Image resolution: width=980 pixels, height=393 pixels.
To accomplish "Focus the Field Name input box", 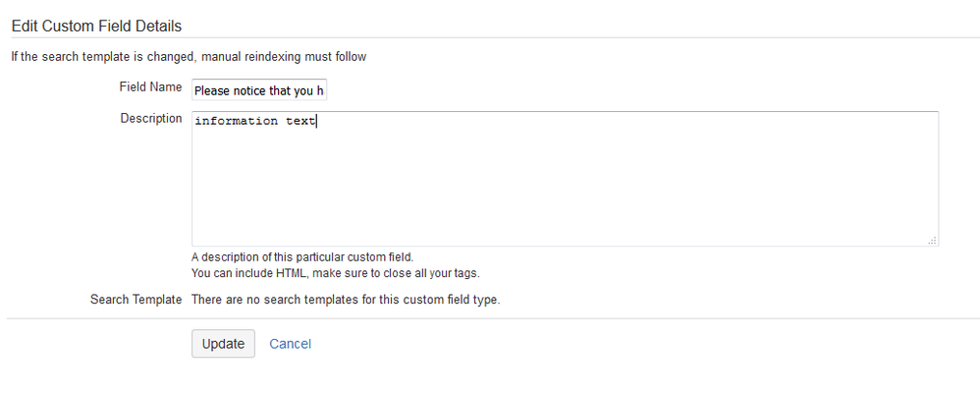I will pos(258,90).
